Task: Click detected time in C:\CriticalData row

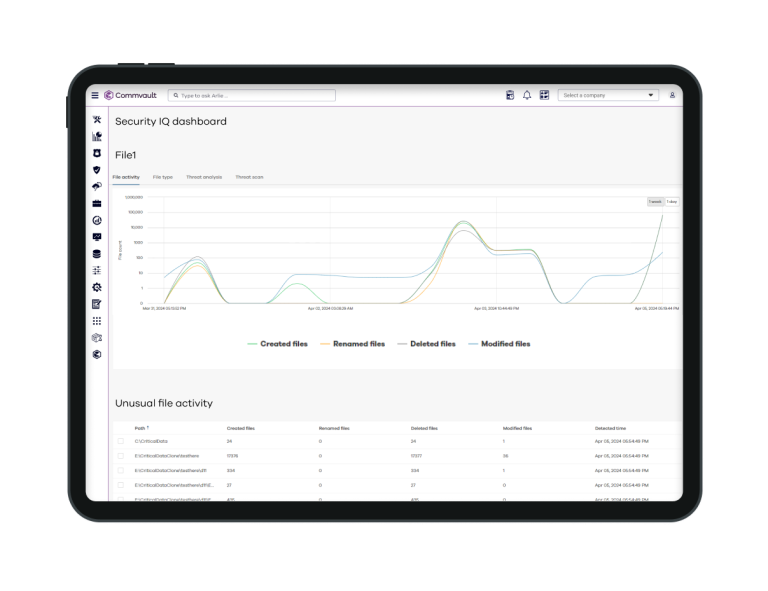Action: 622,441
